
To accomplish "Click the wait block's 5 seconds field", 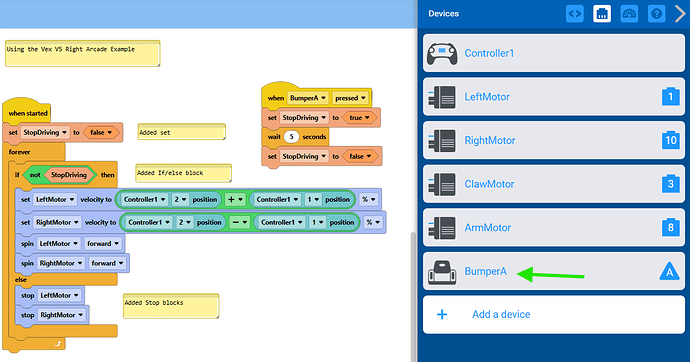I will point(291,137).
